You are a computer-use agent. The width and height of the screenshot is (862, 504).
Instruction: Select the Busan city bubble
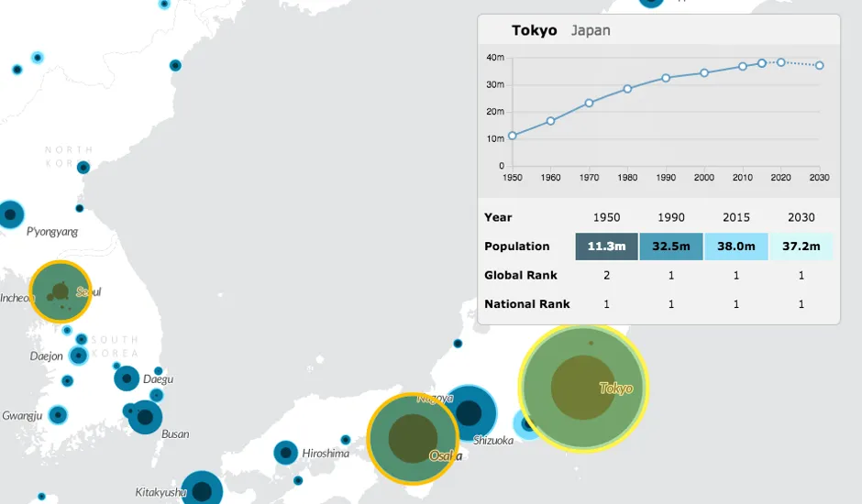tap(145, 417)
